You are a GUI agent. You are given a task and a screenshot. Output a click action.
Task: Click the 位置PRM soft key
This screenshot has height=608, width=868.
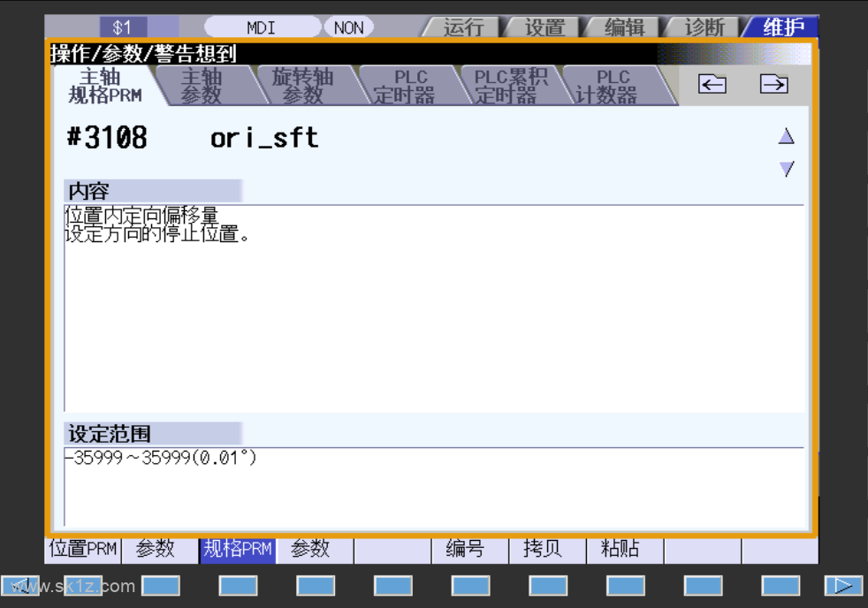83,550
